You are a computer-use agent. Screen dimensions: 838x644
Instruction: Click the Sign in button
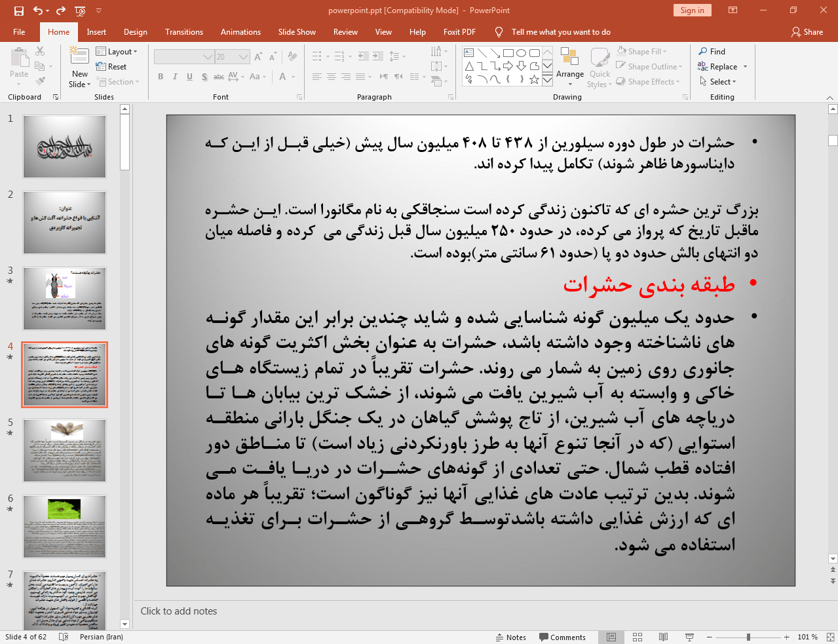coord(692,10)
